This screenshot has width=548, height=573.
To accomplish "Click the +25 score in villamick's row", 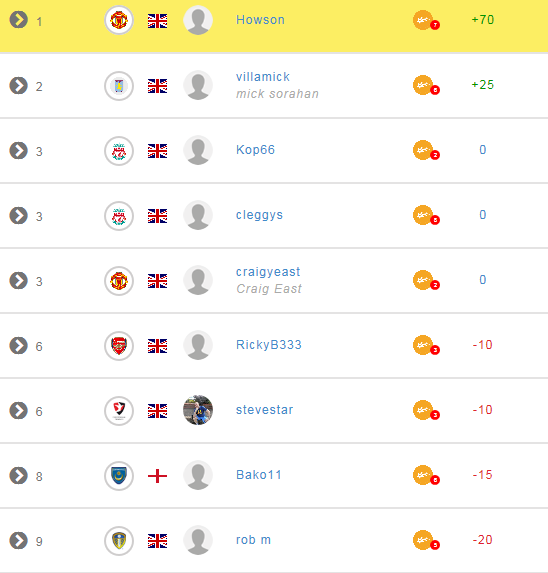I will [x=483, y=85].
